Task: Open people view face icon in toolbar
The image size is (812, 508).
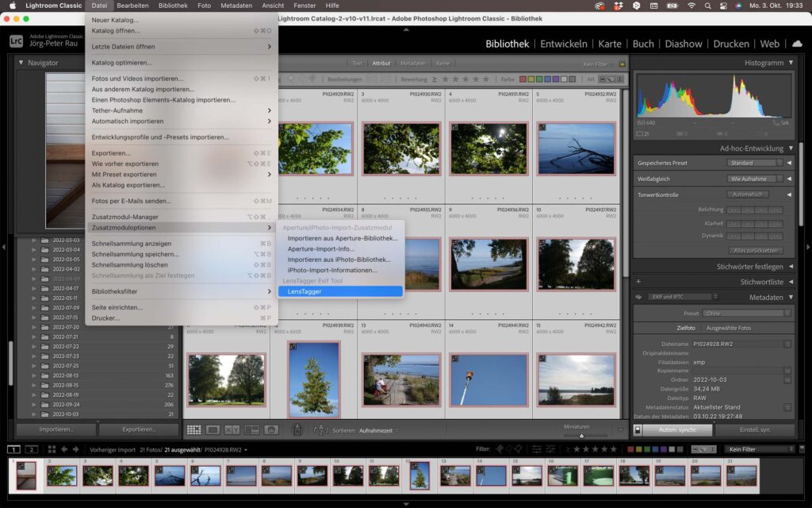Action: tap(271, 429)
